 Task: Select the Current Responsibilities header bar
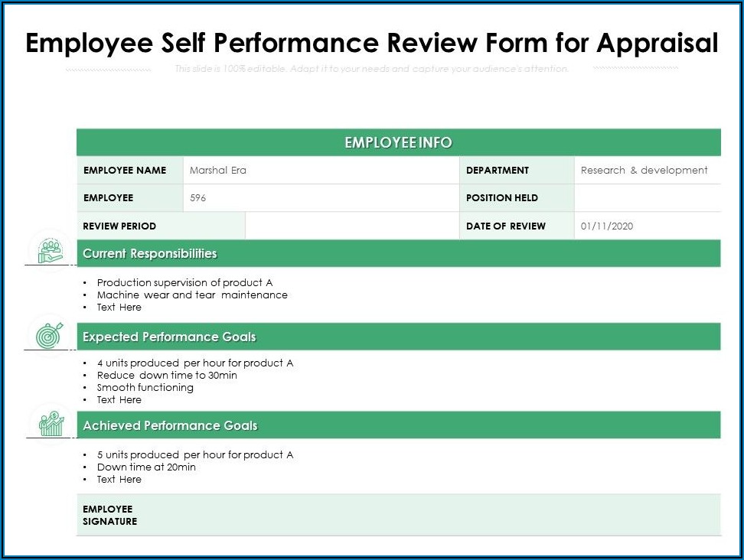398,253
